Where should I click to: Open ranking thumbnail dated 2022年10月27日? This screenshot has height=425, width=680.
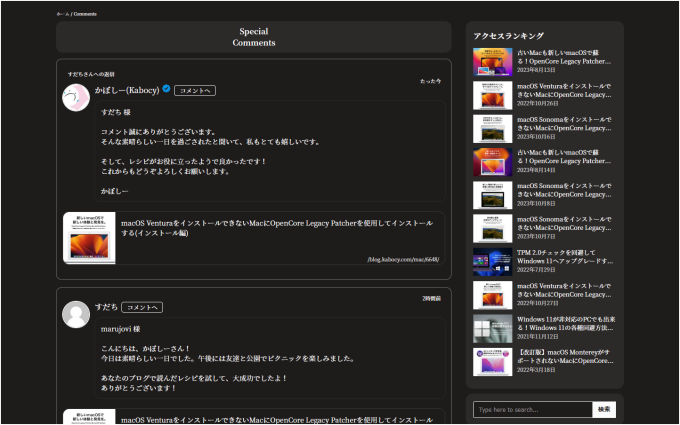point(493,295)
